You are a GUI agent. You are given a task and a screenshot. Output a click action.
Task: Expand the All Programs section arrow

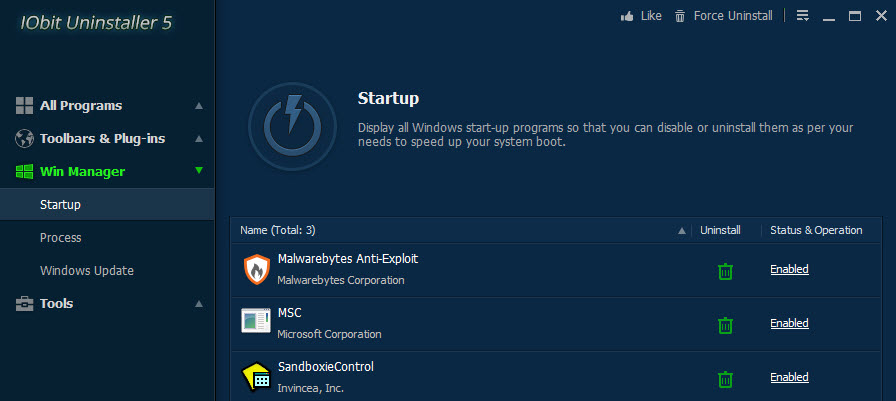[199, 106]
